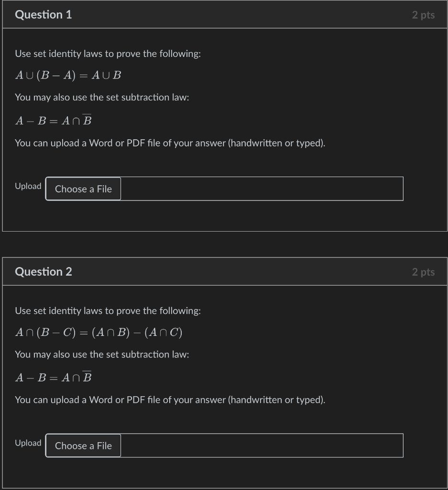Image resolution: width=448 pixels, height=490 pixels.
Task: Click the upload instructions line in Question 1
Action: 170,143
